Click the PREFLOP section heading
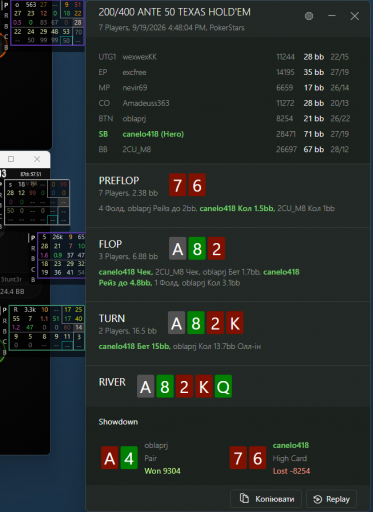This screenshot has width=373, height=512. click(x=119, y=181)
